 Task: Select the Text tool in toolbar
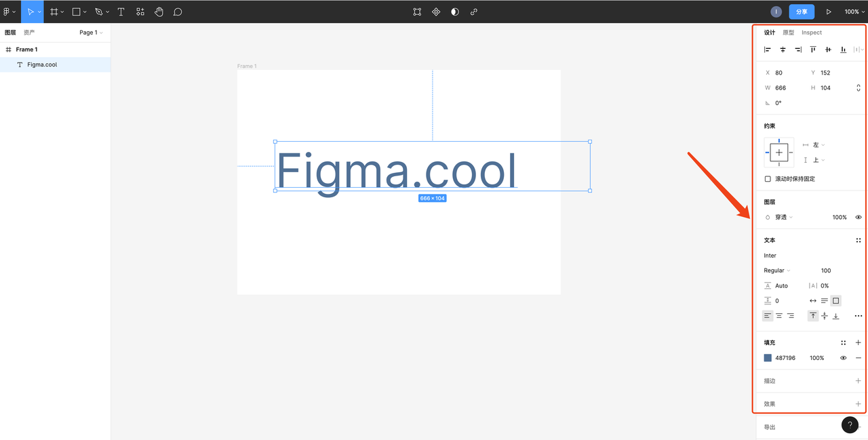(121, 12)
